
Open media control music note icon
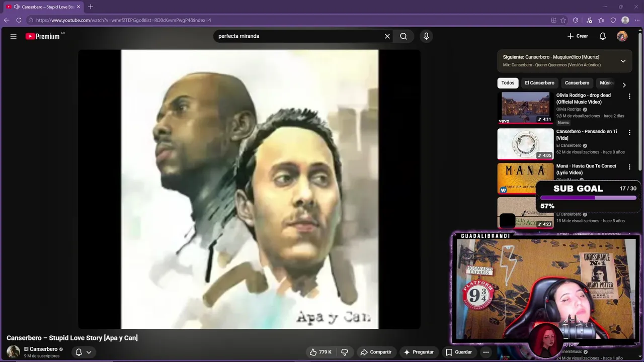point(589,20)
